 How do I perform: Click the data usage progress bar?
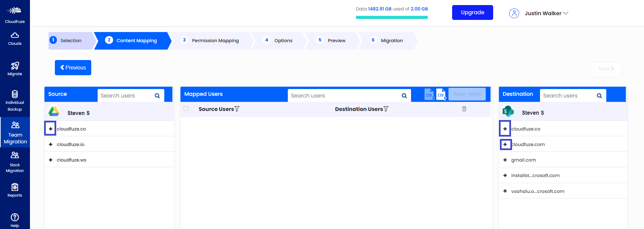[392, 18]
